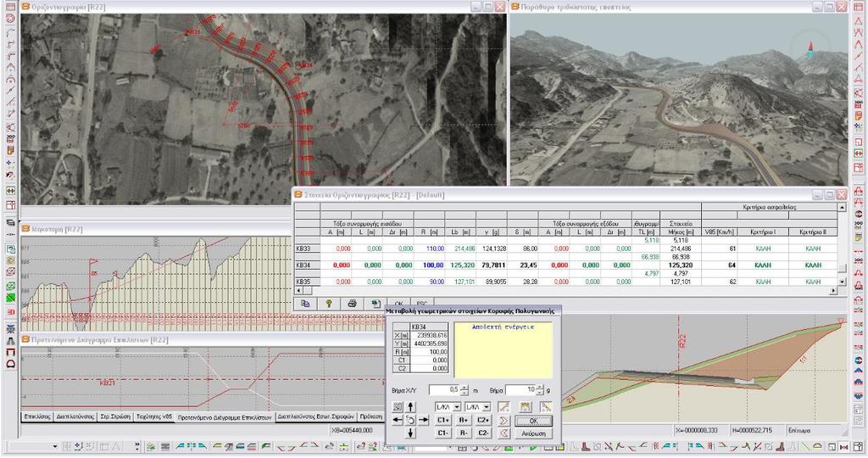The height and width of the screenshot is (458, 868).
Task: Click the previous vertex chevron button in dialog
Action: click(x=504, y=433)
